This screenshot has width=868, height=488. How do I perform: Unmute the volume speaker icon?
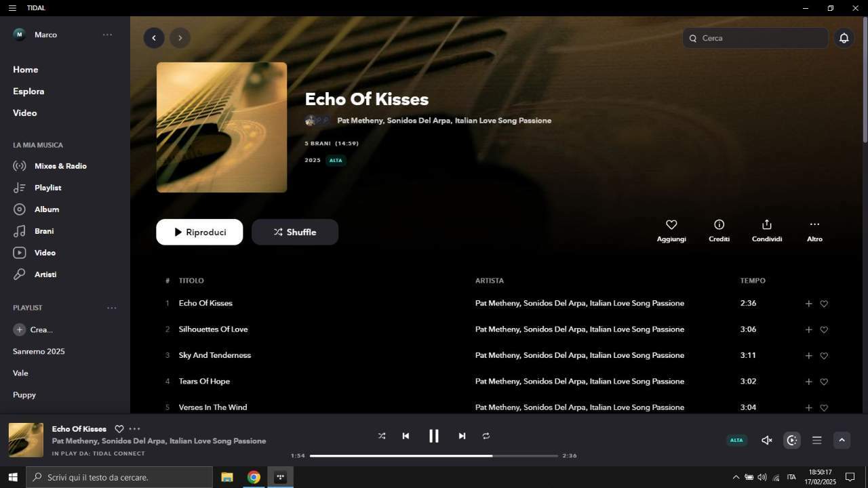[x=767, y=441]
